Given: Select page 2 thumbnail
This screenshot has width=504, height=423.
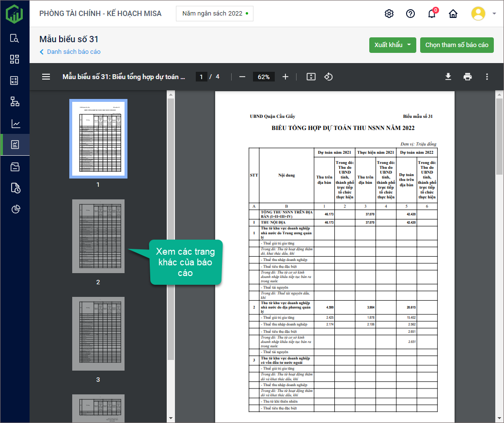Looking at the screenshot, I should (98, 236).
